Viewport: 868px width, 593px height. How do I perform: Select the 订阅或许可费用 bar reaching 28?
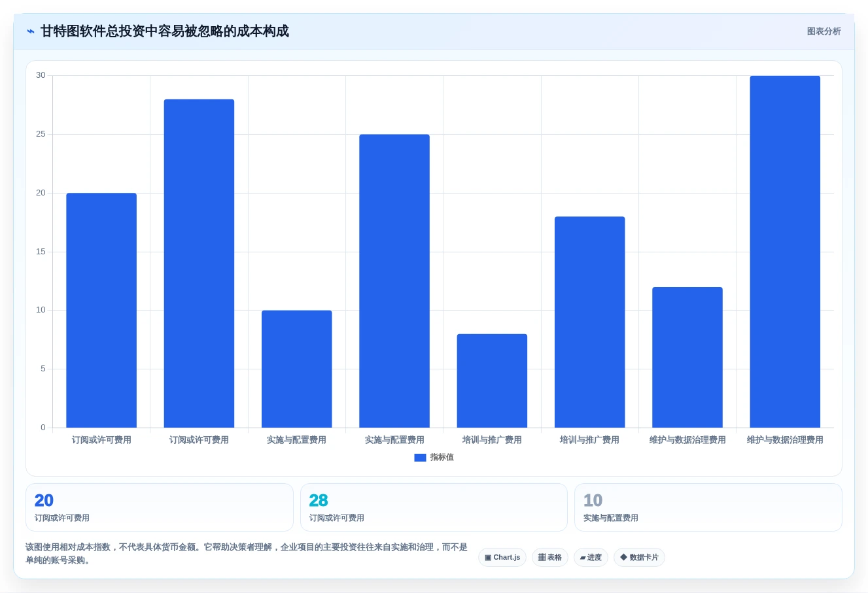point(199,263)
